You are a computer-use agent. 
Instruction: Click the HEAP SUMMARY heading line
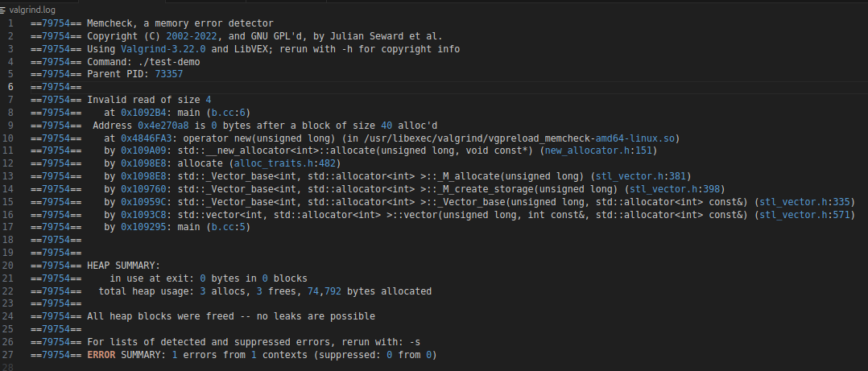123,265
